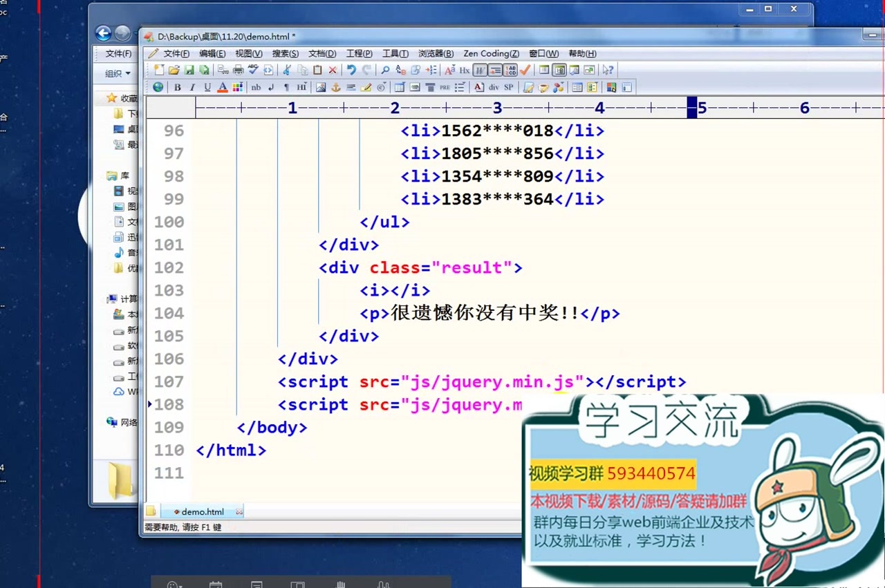Open the Zen Coding(Z) menu
Screen dimensions: 885x588
pyautogui.click(x=492, y=53)
